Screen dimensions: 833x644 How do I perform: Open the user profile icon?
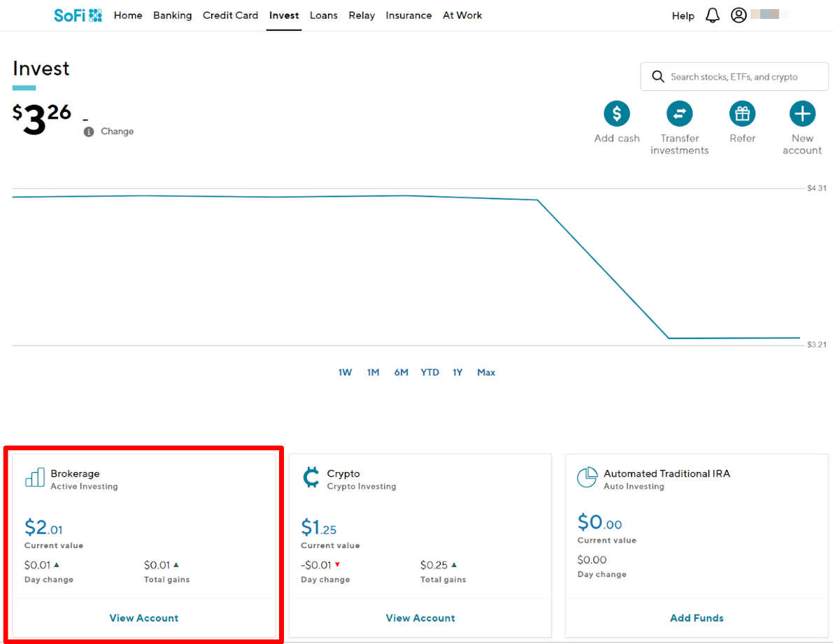[x=739, y=15]
